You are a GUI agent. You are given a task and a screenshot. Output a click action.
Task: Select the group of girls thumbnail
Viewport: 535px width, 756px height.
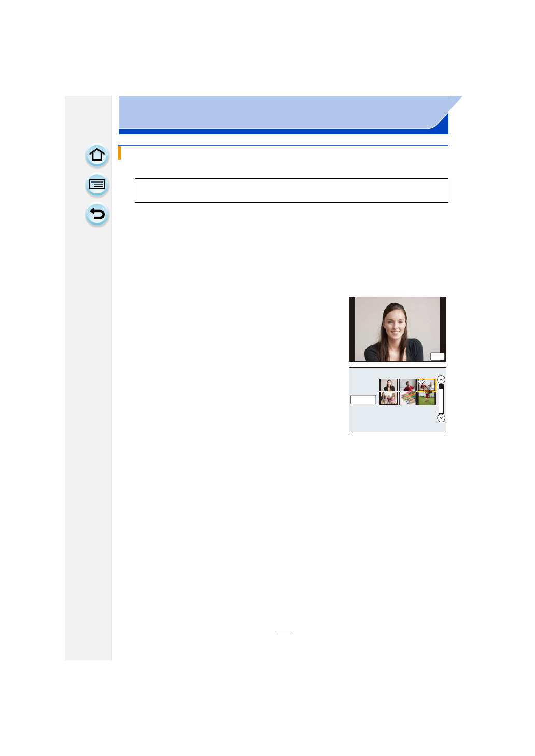388,398
